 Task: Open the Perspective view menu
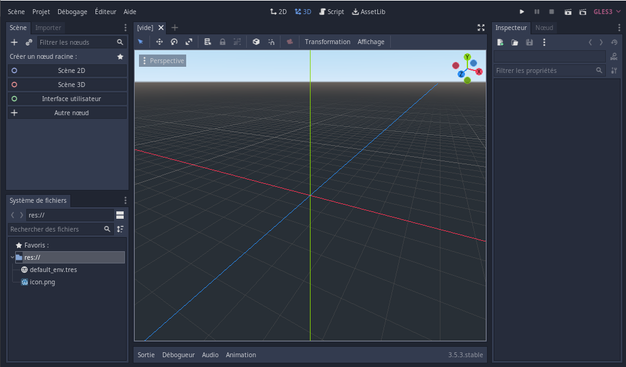point(162,61)
